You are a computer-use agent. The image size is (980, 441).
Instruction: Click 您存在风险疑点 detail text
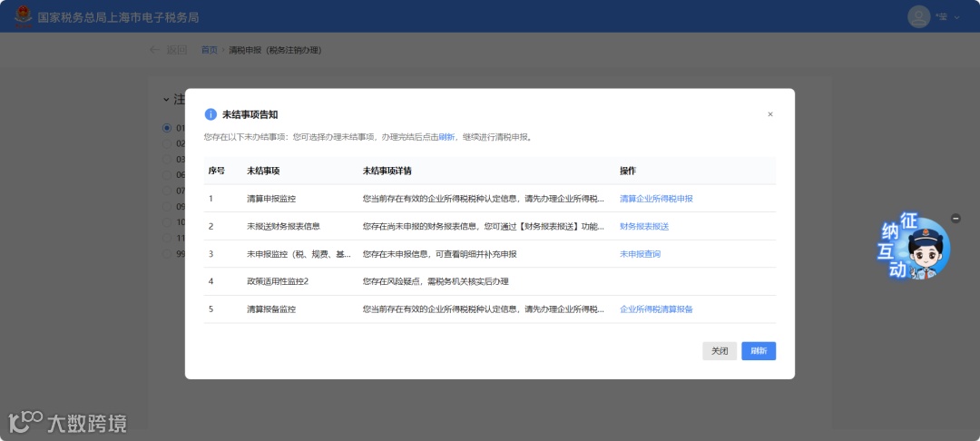[x=436, y=281]
